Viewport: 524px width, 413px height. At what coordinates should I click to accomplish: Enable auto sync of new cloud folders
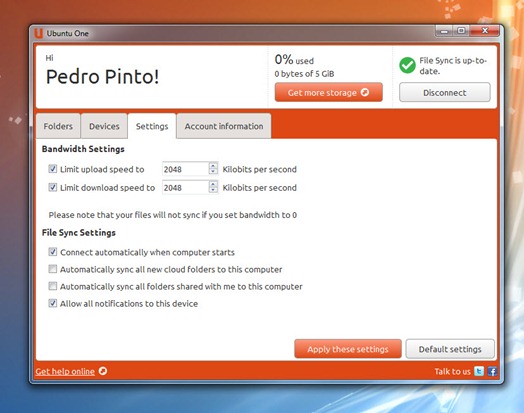(52, 269)
